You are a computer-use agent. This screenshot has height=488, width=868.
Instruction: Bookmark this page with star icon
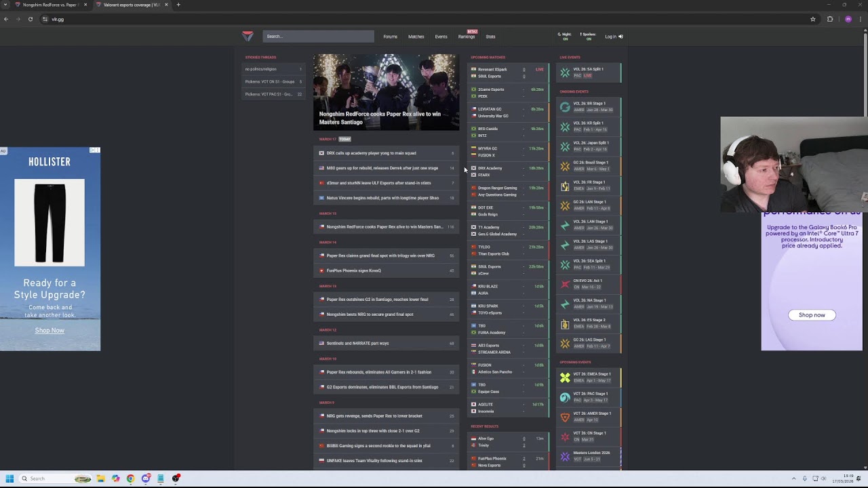pyautogui.click(x=813, y=19)
